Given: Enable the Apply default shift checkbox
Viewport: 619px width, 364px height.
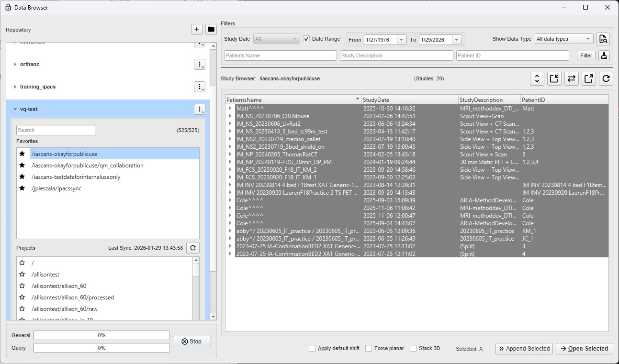Looking at the screenshot, I should coord(312,349).
